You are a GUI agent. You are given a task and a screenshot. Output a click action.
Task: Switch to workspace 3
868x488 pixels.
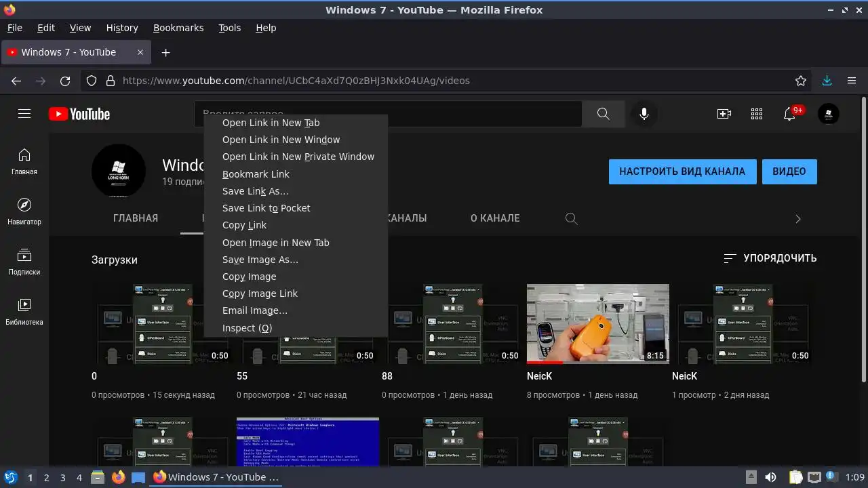pos(62,477)
